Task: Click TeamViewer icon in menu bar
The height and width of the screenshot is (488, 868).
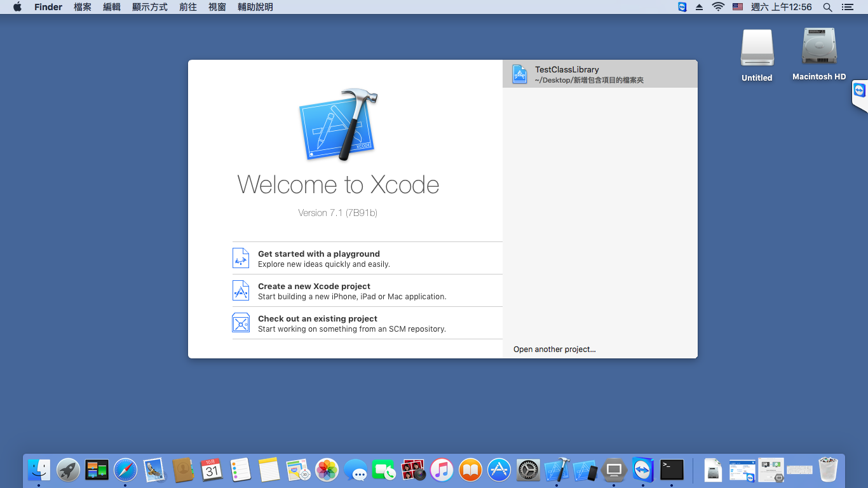Action: click(682, 7)
